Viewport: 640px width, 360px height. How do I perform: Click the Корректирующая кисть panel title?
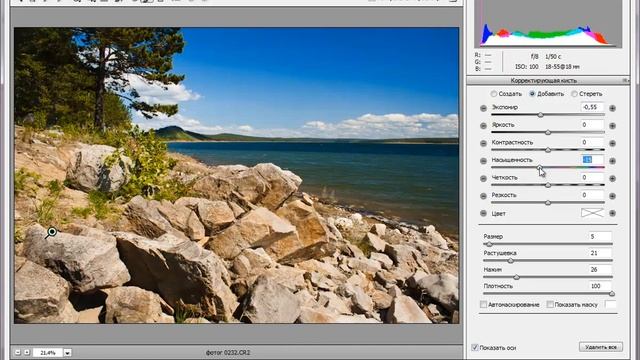click(x=543, y=80)
